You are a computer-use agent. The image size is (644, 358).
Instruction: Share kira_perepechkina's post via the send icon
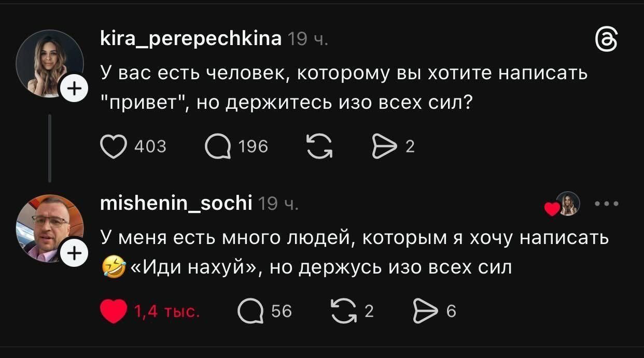click(x=384, y=146)
